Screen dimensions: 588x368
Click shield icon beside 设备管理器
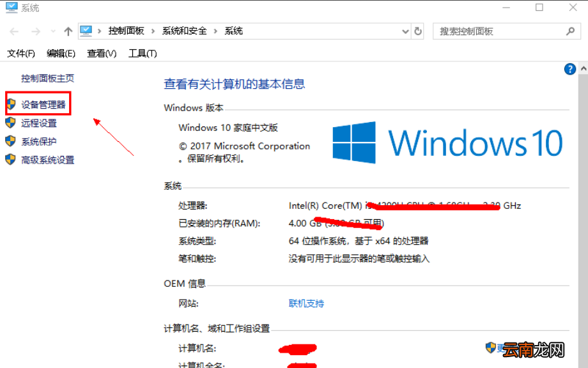point(12,104)
